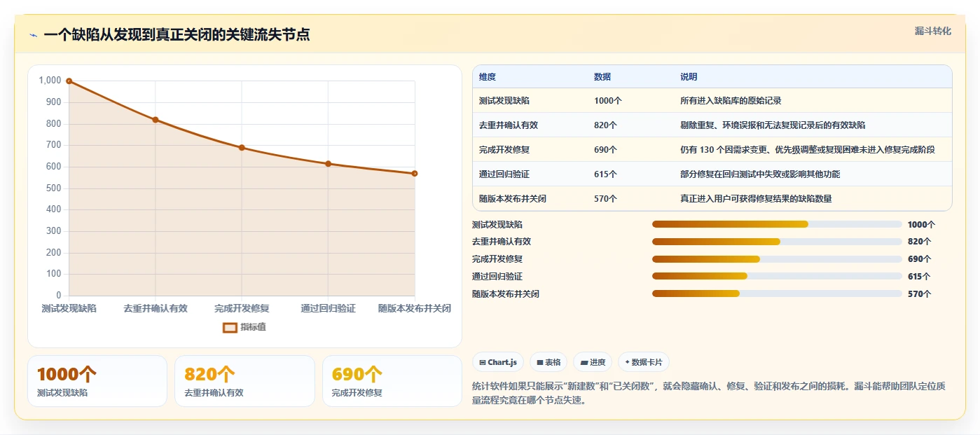
Task: Select the 通过回归验证 table row label
Action: click(504, 174)
